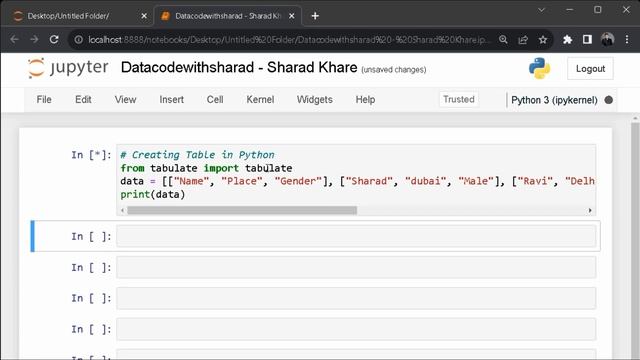Image resolution: width=640 pixels, height=360 pixels.
Task: Open tab search chevron
Action: (541, 10)
